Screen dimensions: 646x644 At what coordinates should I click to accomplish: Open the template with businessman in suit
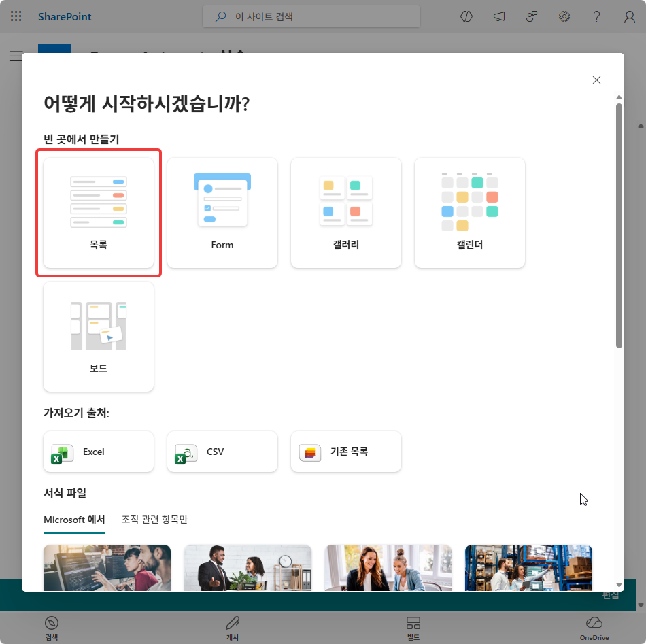click(248, 568)
